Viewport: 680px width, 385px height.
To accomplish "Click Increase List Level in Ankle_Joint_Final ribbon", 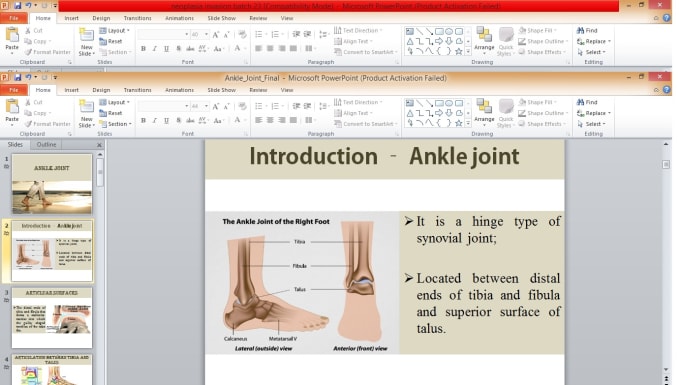I will click(x=307, y=106).
